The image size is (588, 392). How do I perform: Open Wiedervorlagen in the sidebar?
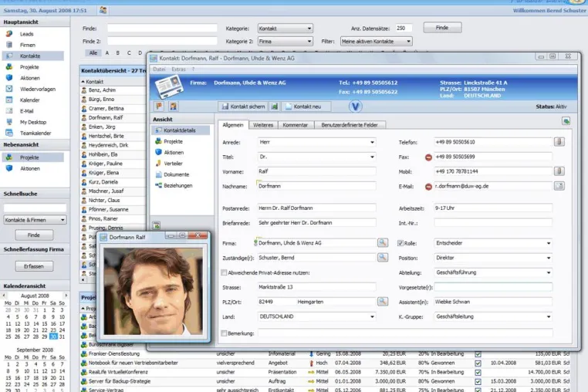coord(38,89)
